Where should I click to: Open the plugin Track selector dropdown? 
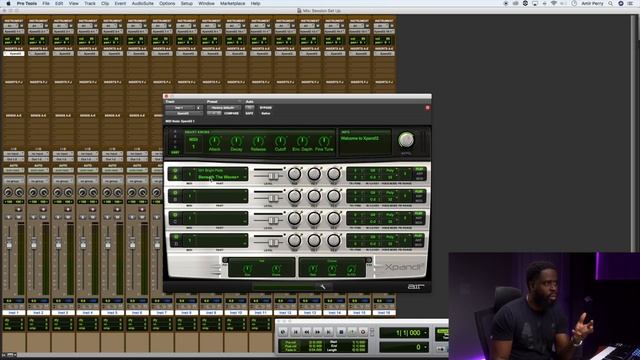180,108
